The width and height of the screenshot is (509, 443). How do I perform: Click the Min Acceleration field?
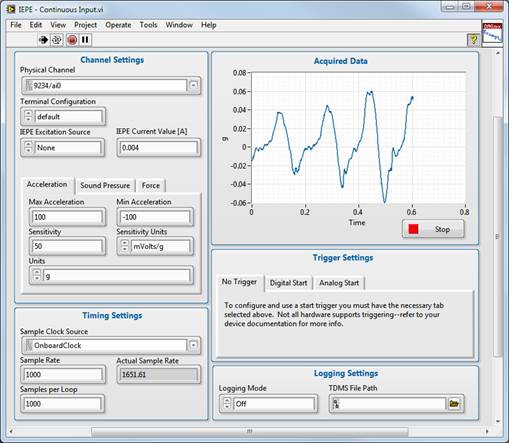[x=155, y=217]
